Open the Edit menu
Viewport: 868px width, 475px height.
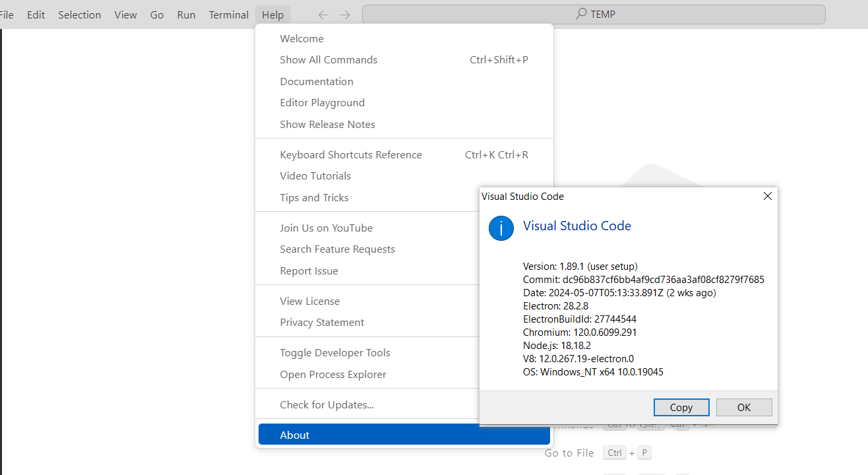(x=36, y=15)
